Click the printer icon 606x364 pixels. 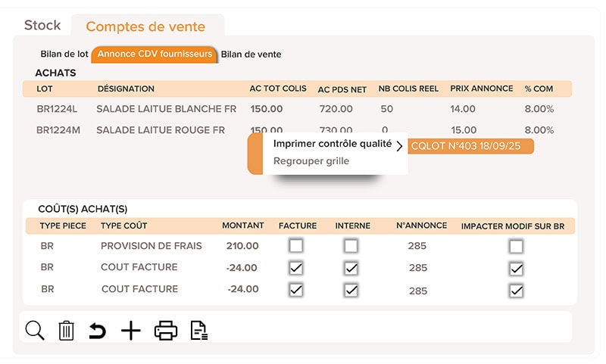(166, 331)
